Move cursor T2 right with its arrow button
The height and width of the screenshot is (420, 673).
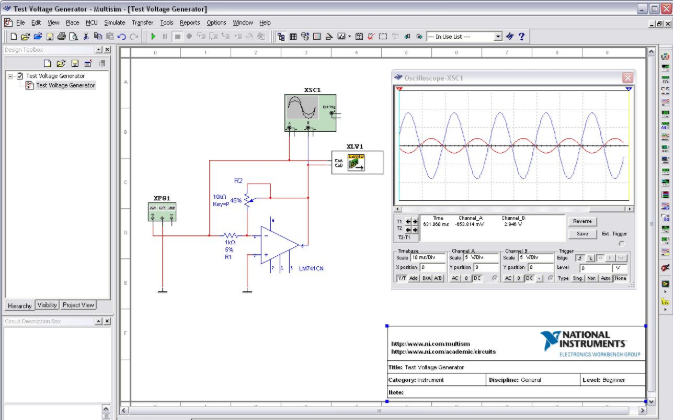pos(415,230)
